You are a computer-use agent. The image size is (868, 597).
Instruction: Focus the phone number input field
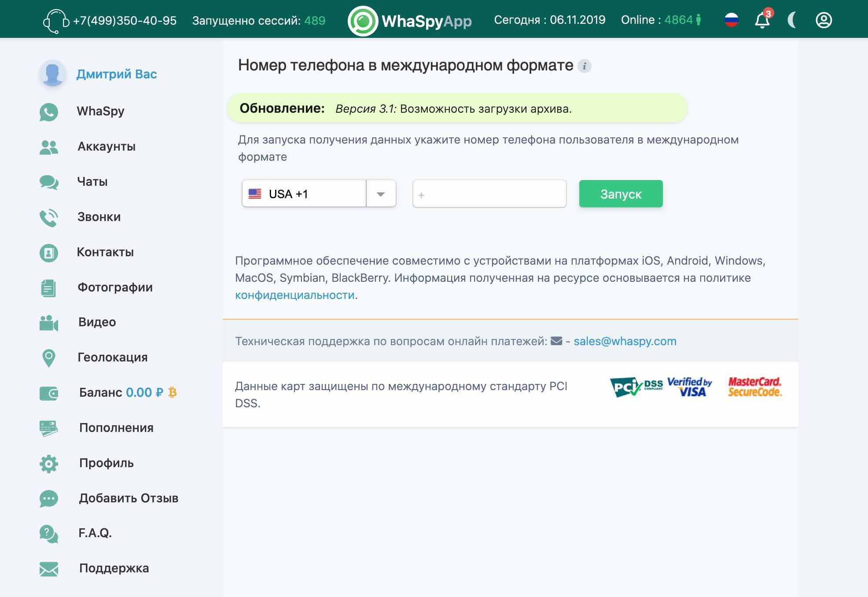489,194
